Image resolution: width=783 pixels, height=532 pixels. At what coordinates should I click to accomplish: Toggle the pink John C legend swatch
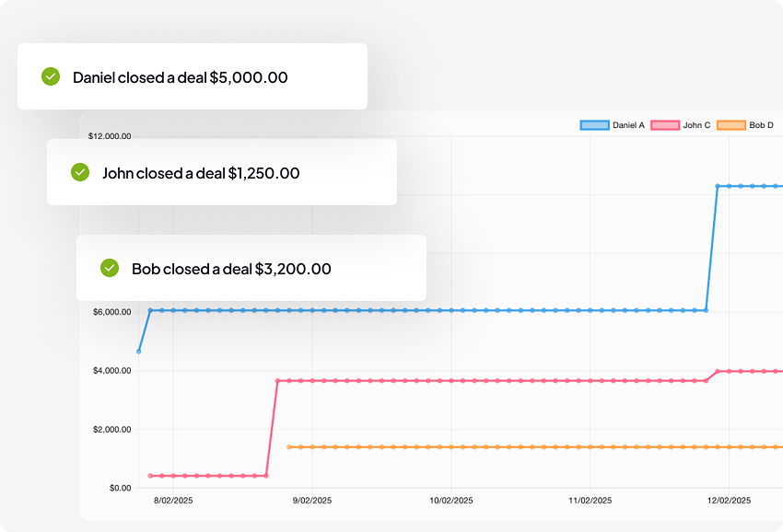(x=665, y=125)
